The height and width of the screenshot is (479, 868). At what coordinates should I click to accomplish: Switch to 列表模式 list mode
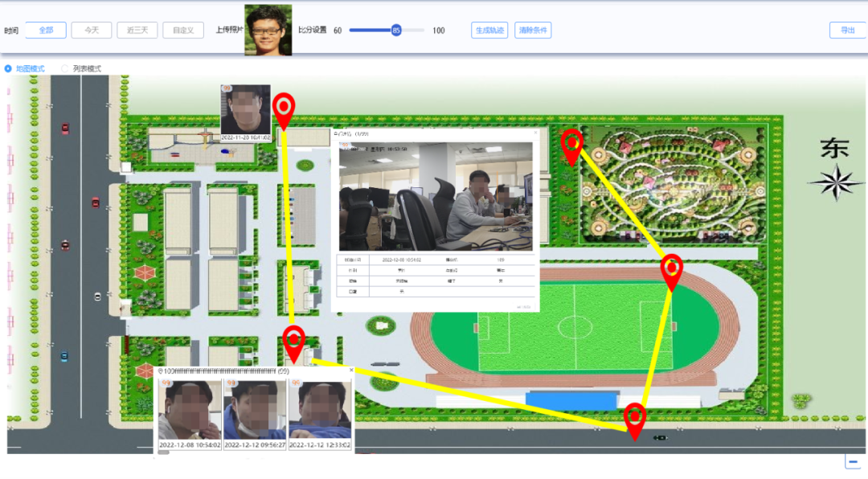coord(65,68)
